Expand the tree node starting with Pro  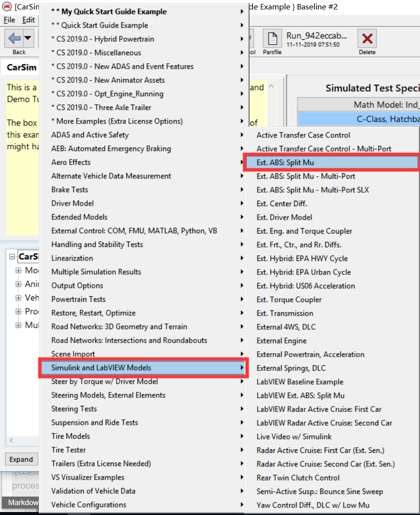tap(18, 311)
